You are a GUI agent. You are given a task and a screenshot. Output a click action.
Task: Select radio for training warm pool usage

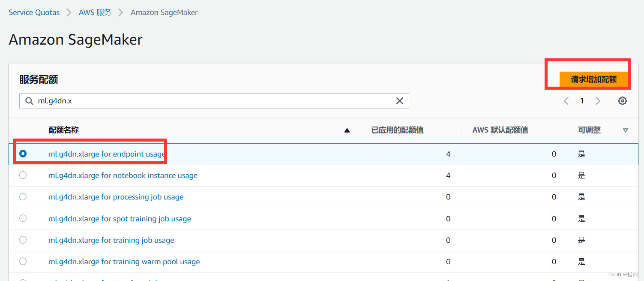(23, 261)
